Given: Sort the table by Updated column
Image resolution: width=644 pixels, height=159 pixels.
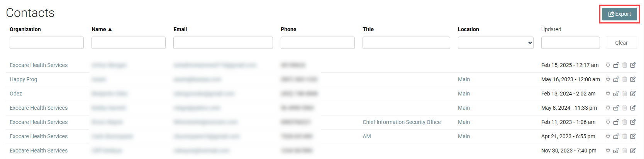Looking at the screenshot, I should point(551,29).
